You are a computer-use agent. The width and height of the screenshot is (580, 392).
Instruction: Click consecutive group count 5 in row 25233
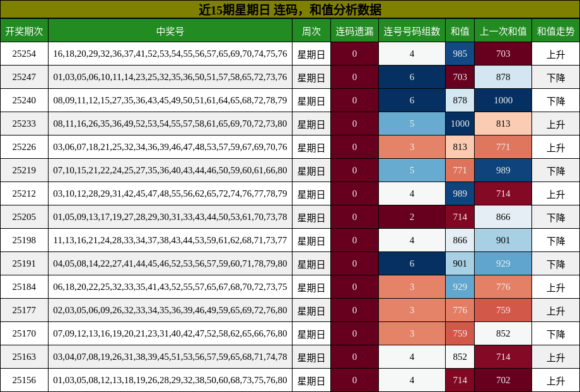412,124
